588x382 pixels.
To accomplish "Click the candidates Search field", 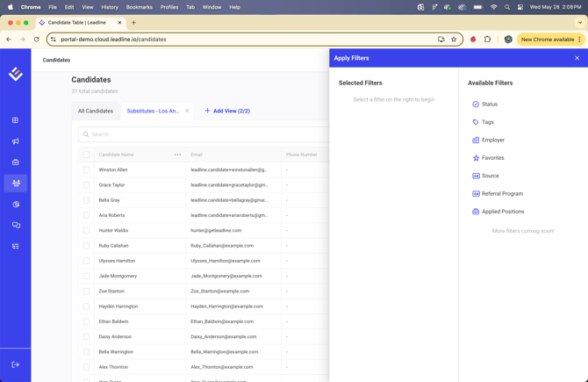I will (x=204, y=134).
